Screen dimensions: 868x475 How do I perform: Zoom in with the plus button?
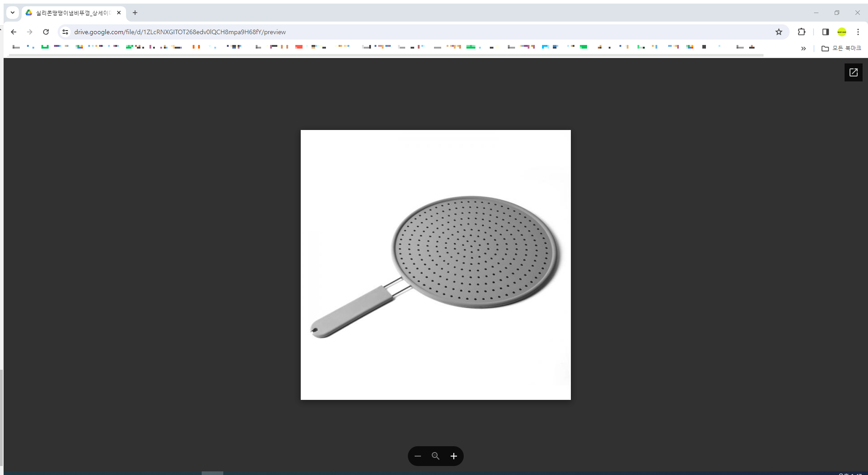[454, 456]
